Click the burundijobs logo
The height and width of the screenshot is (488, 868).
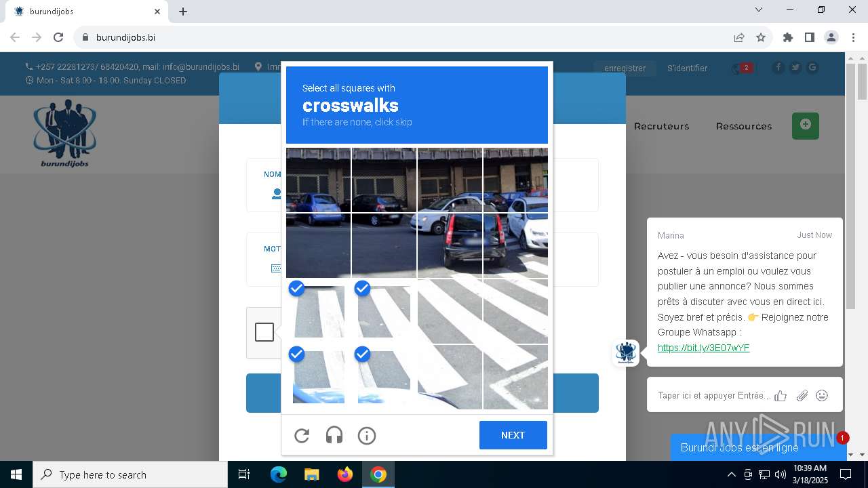(65, 134)
